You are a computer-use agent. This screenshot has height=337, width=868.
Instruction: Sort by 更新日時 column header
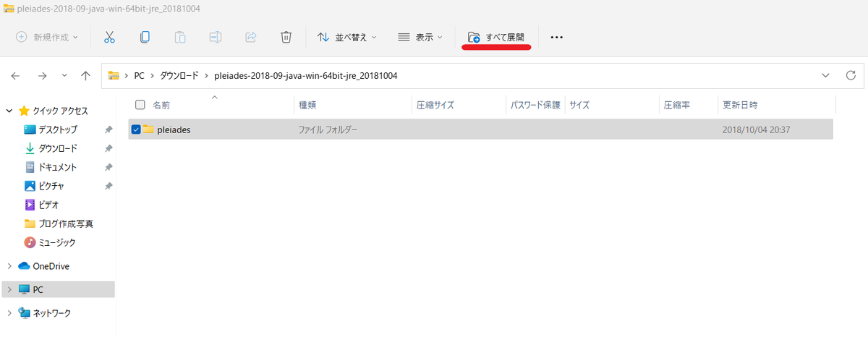740,105
